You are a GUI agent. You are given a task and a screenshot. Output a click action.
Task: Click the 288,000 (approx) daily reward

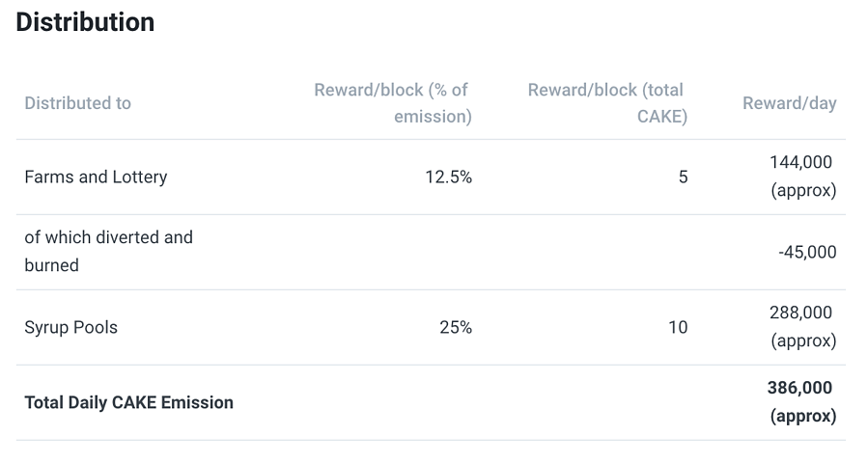(802, 327)
